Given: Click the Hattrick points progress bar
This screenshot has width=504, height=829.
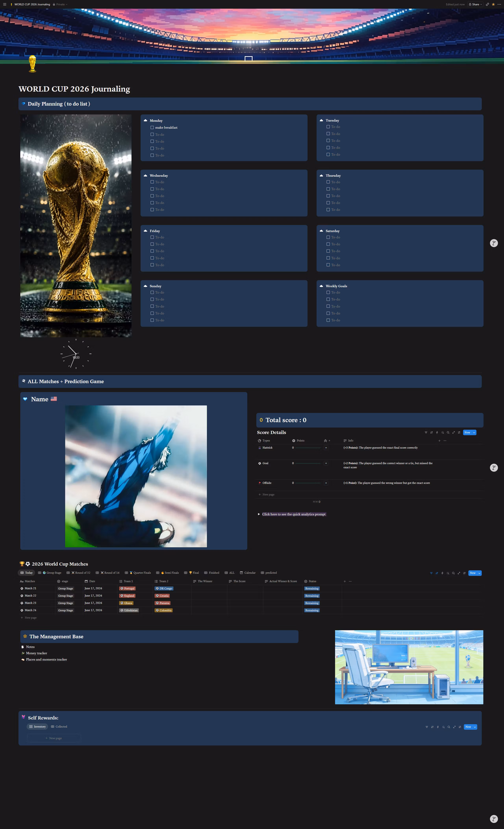Looking at the screenshot, I should 308,448.
